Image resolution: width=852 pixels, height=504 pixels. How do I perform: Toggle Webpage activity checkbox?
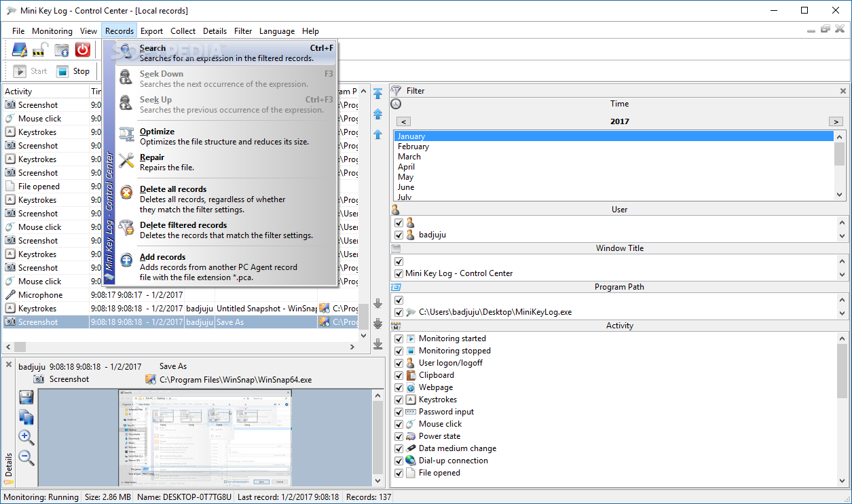pos(399,387)
